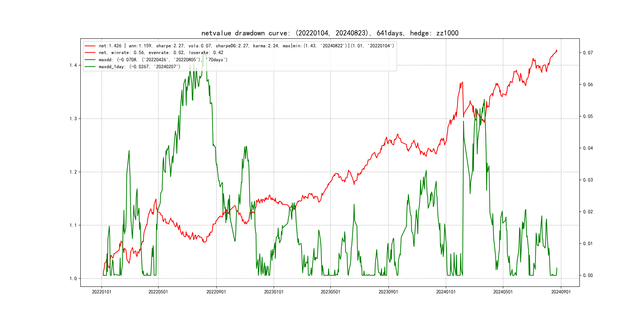The height and width of the screenshot is (322, 644).
Task: Click the 0.04 right y-axis label
Action: [x=588, y=148]
